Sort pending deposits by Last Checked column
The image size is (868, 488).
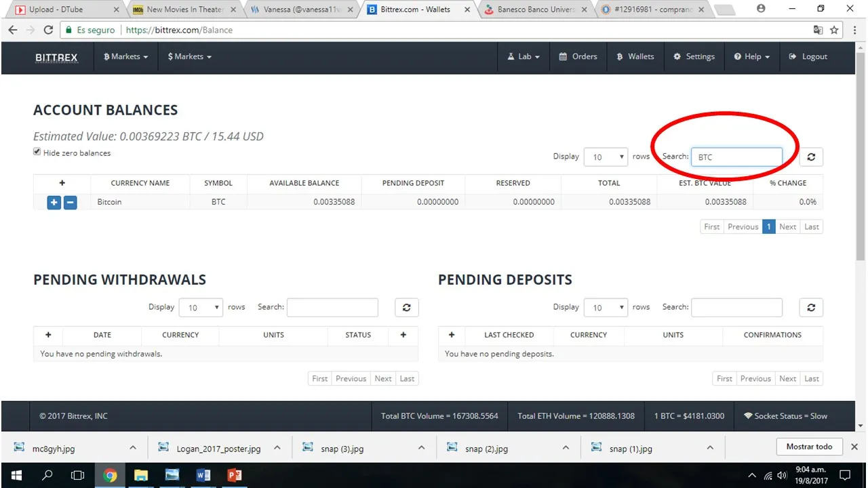509,335
